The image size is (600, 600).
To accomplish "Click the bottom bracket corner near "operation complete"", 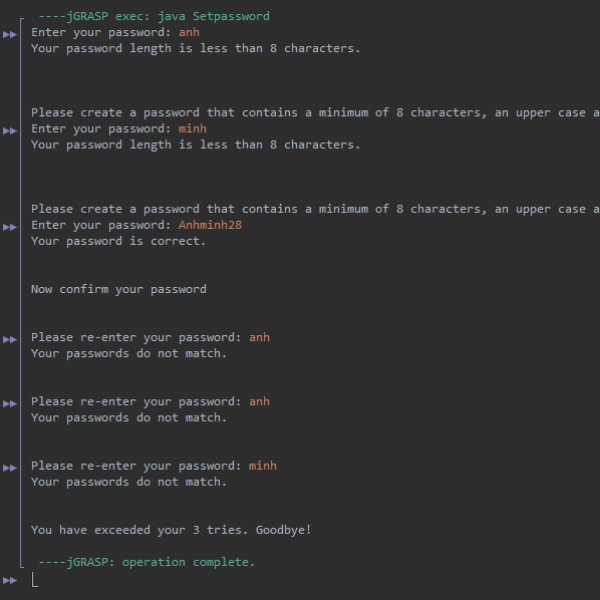I will pos(22,566).
